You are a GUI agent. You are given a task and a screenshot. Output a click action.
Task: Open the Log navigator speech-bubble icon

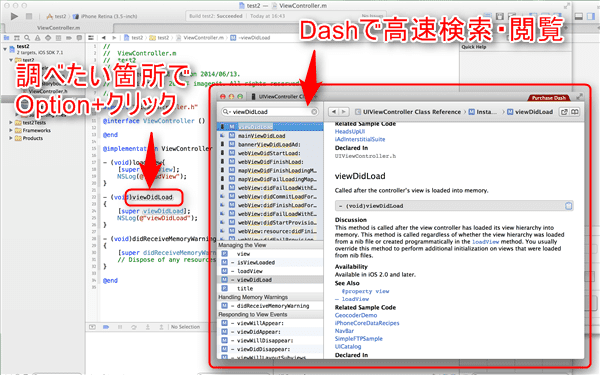[x=79, y=38]
